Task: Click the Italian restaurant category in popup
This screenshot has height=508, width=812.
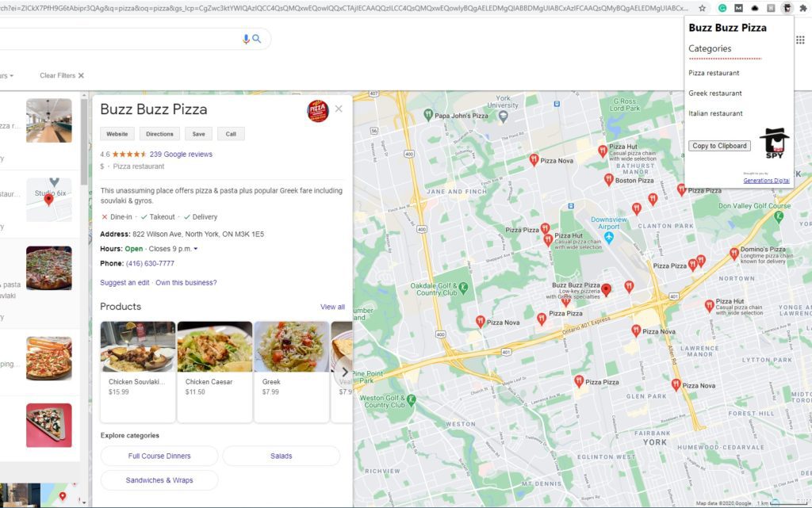Action: pos(715,113)
